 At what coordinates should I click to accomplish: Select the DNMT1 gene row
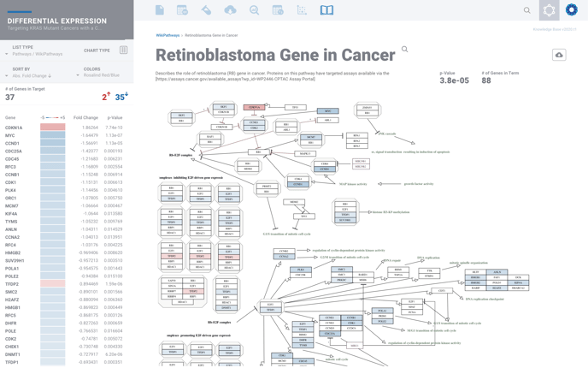click(x=64, y=354)
